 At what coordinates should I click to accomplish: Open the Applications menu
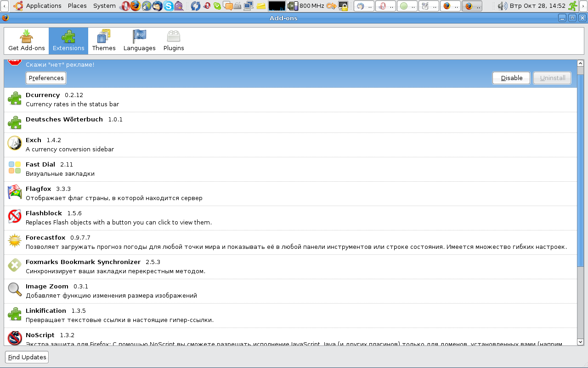click(44, 6)
